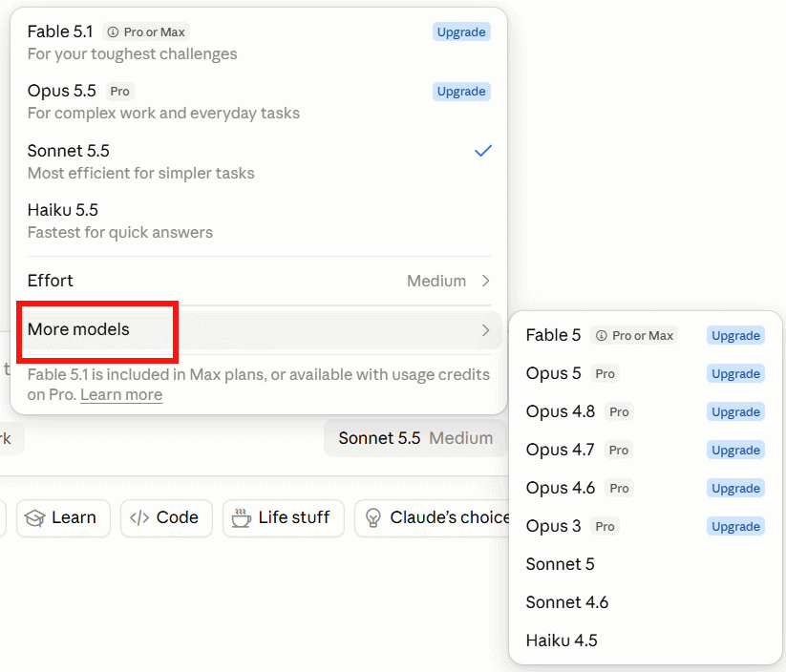Select the Fable 5.1 model
The image size is (786, 672).
(259, 42)
